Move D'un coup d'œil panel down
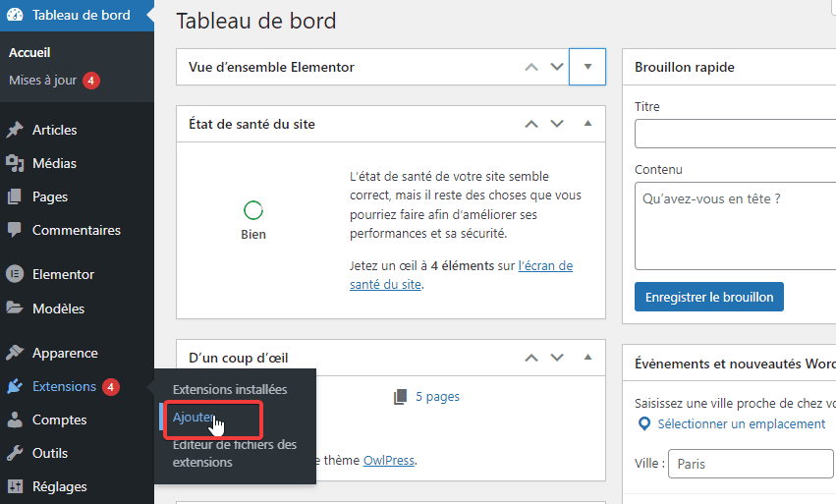This screenshot has height=504, width=836. [x=557, y=358]
